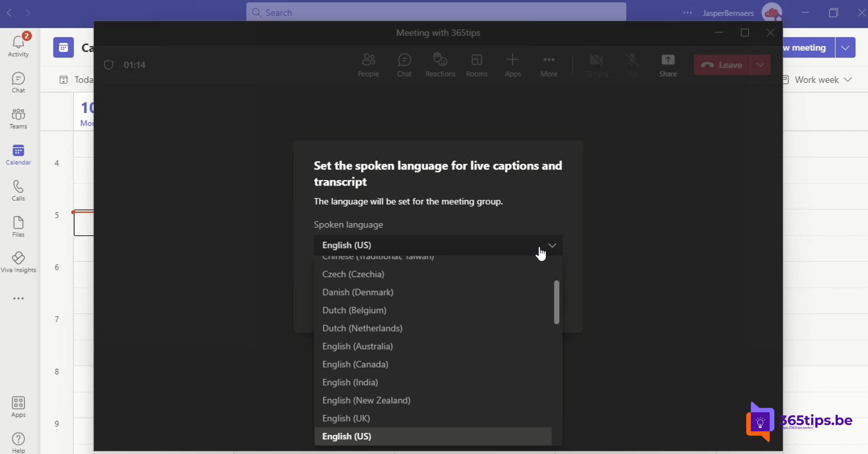The image size is (868, 454).
Task: Open Help at bottom of sidebar
Action: 18,443
